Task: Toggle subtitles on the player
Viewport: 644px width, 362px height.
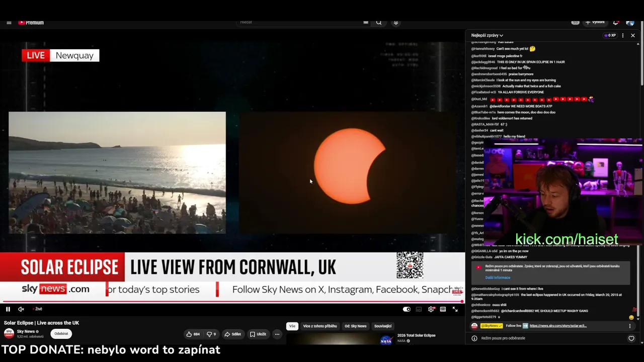Action: point(419,309)
